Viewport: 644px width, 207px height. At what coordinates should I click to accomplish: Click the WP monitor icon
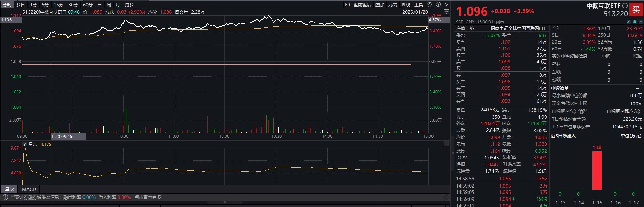pyautogui.click(x=446, y=12)
